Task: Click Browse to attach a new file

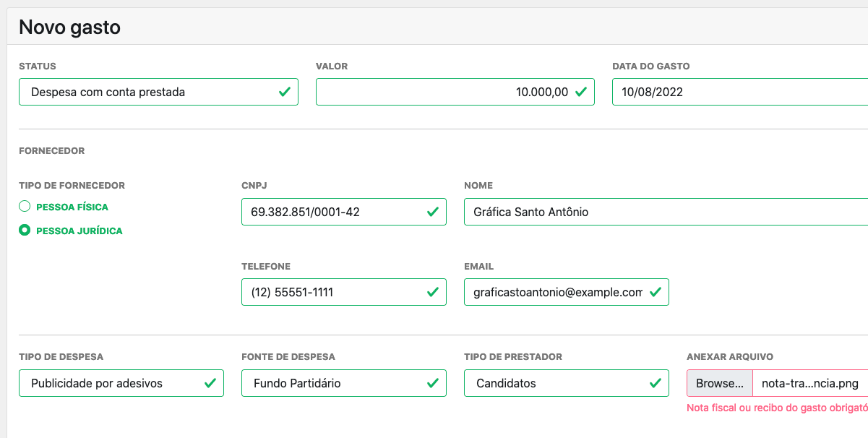Action: pyautogui.click(x=718, y=383)
